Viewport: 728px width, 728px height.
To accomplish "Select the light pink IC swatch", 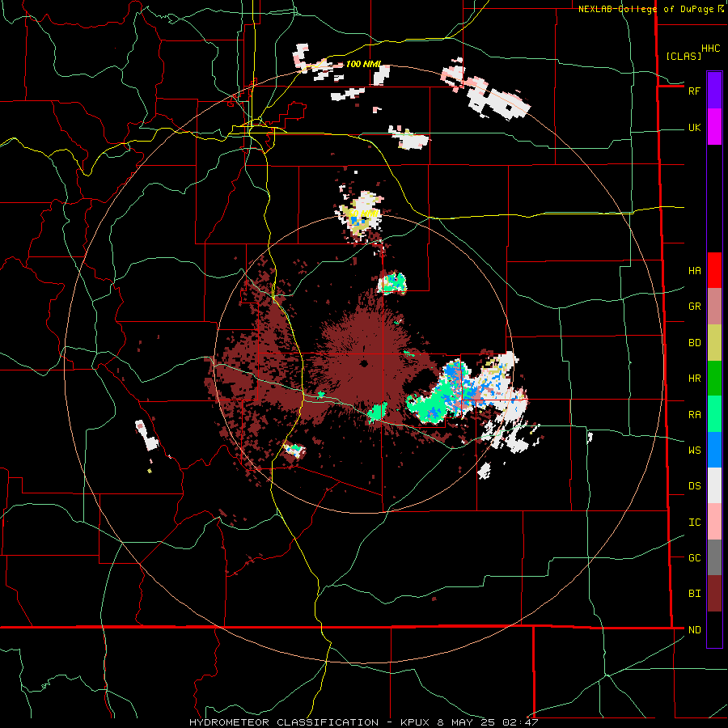I will (x=714, y=522).
